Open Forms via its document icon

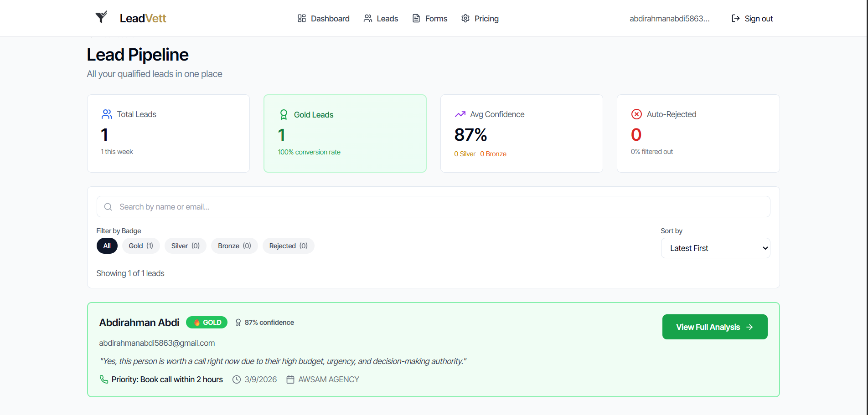415,18
